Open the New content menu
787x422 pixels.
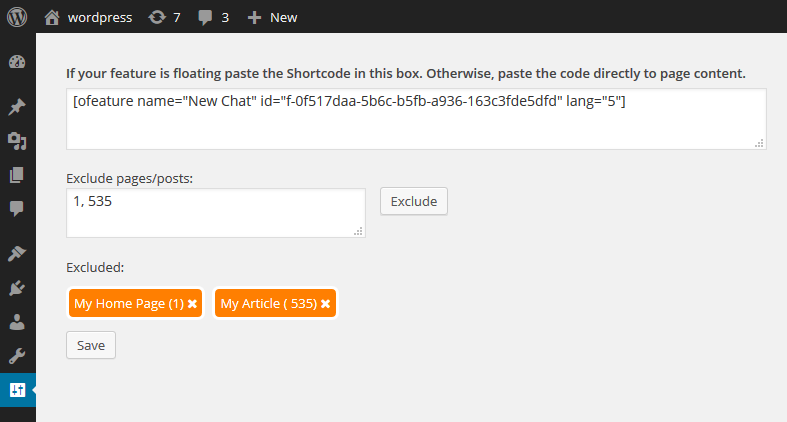(273, 18)
